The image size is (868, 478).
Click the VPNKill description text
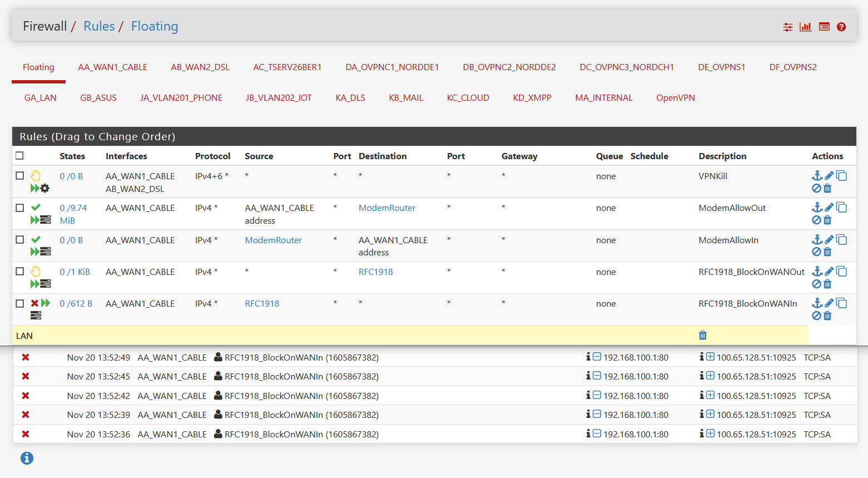713,176
